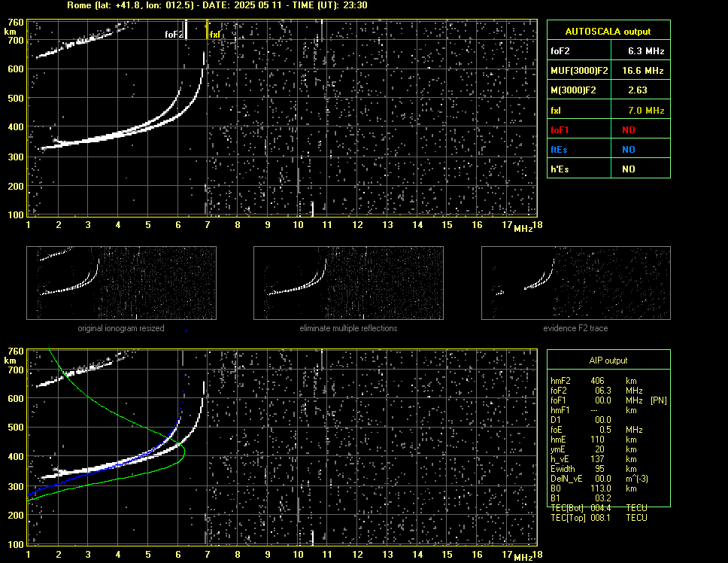
Task: Click the green electron density profile curve
Action: pyautogui.click(x=184, y=451)
